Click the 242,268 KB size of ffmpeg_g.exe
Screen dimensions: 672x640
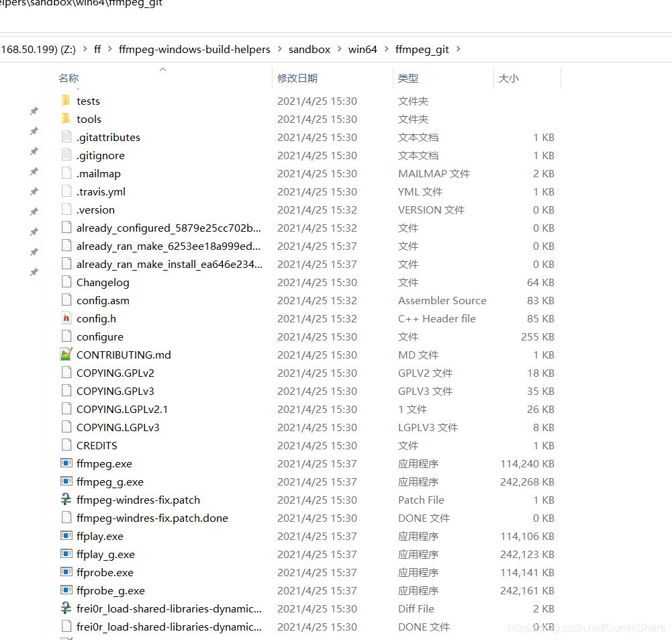(527, 482)
